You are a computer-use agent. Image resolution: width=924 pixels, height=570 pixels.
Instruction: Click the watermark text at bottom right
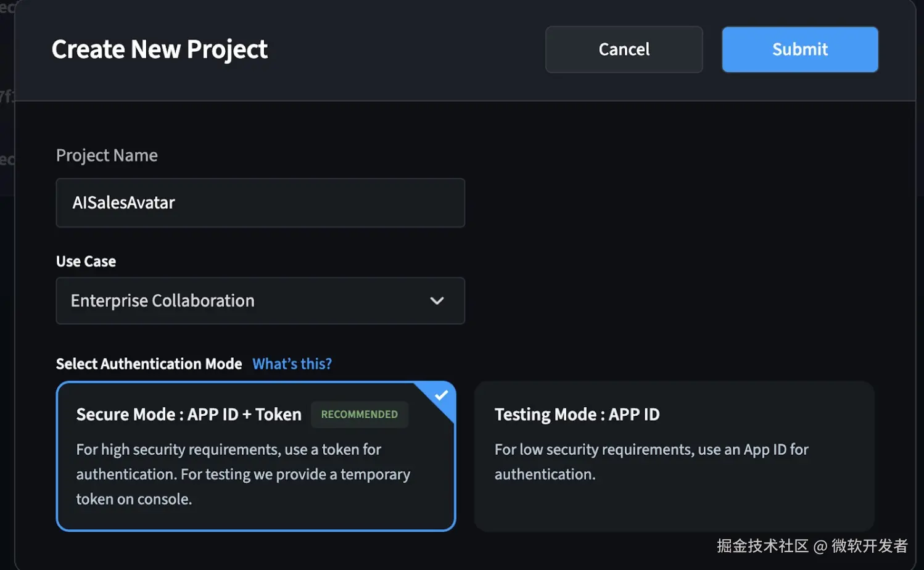(812, 546)
